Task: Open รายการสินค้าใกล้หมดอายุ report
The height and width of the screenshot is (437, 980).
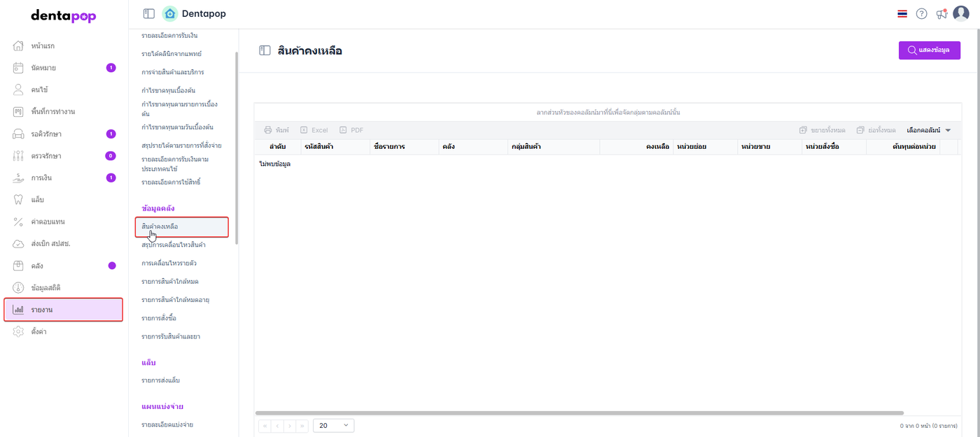Action: click(176, 300)
